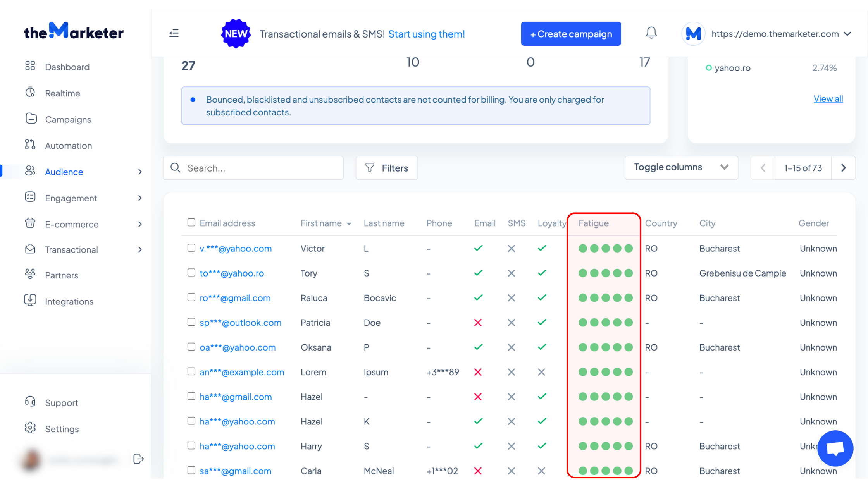Open Audience menu item
Image resolution: width=868 pixels, height=488 pixels.
pos(64,172)
